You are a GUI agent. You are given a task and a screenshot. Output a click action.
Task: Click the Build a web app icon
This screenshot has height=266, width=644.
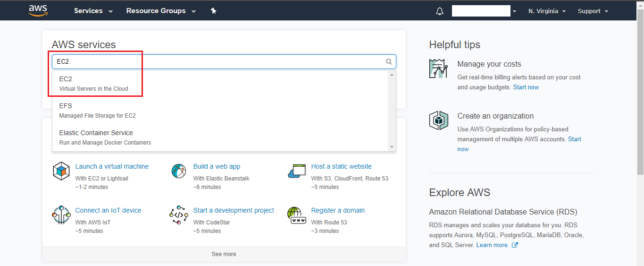coord(179,171)
